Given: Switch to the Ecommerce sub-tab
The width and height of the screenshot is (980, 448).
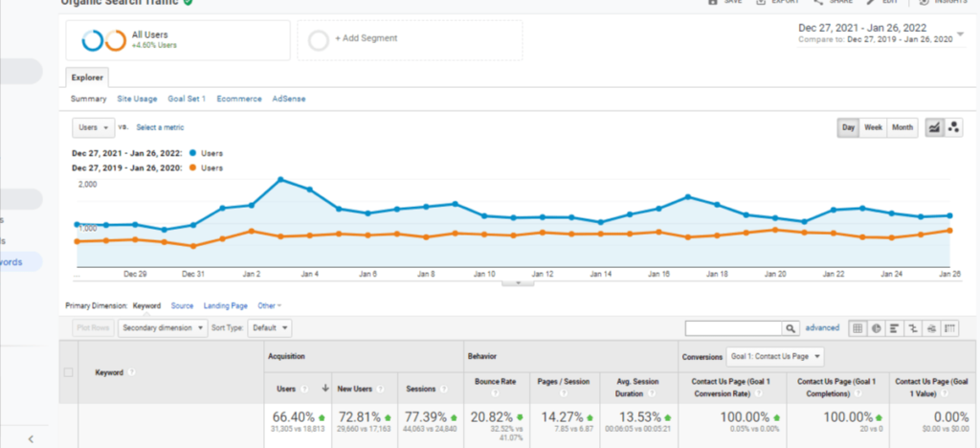Looking at the screenshot, I should point(239,99).
